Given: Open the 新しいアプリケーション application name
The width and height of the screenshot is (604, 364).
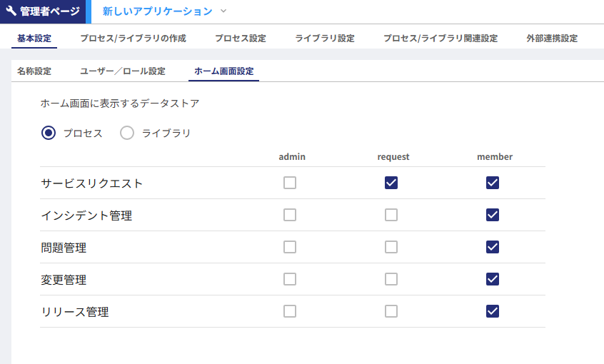Looking at the screenshot, I should 157,11.
